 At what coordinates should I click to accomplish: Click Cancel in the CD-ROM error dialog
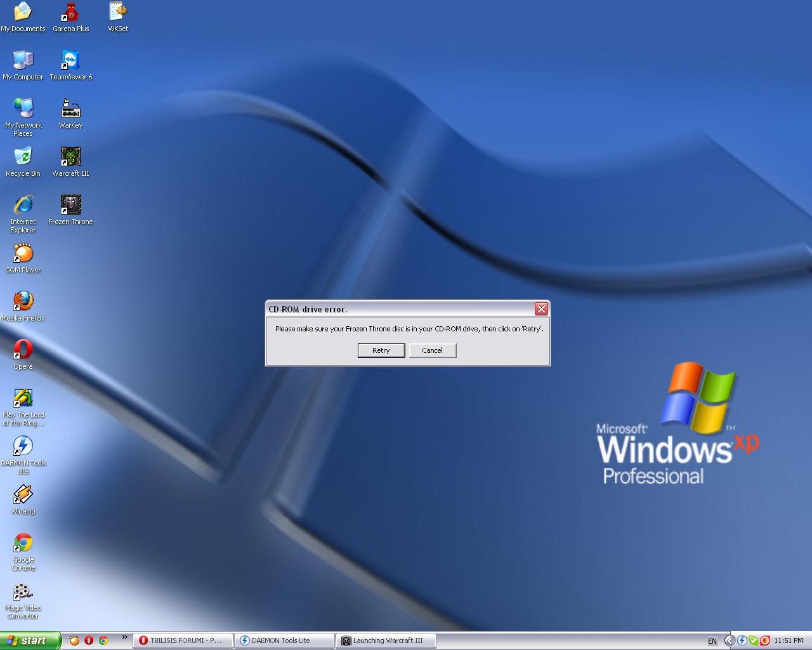coord(432,350)
